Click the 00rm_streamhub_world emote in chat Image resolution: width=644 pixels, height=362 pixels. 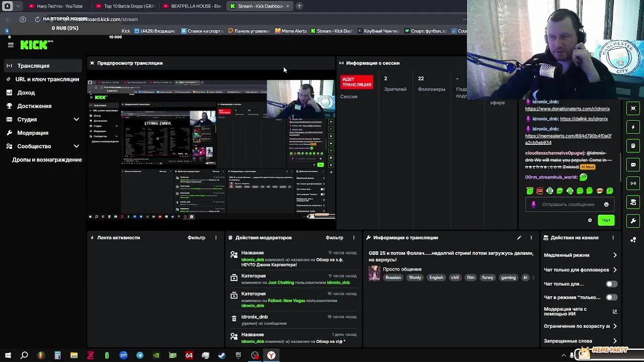pyautogui.click(x=583, y=177)
